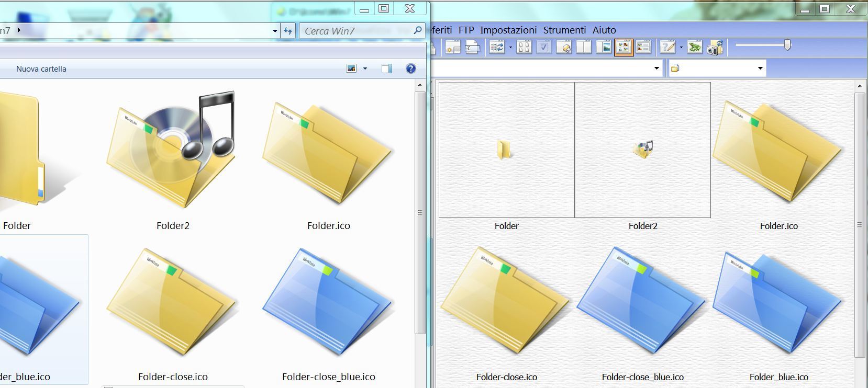Open the Explorer view options dropdown arrow
The height and width of the screenshot is (388, 868).
click(x=365, y=69)
